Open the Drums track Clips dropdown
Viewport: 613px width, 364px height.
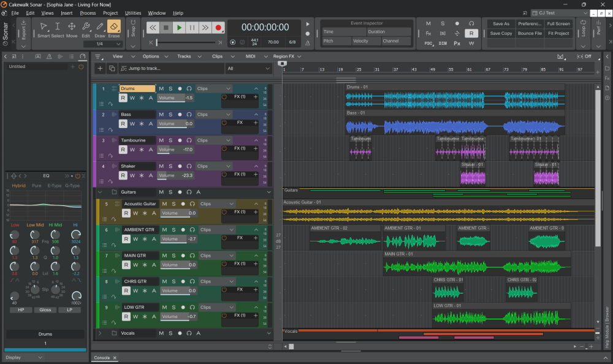214,89
